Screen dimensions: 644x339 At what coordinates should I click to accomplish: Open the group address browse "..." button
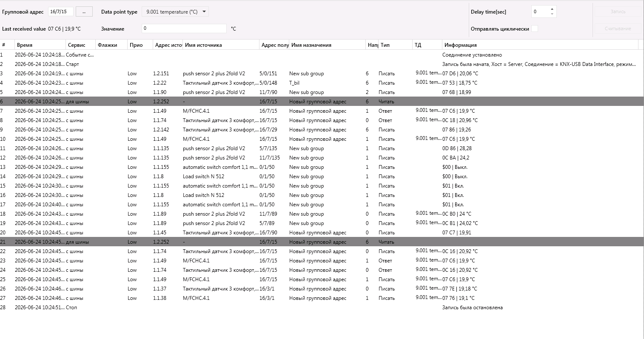84,12
